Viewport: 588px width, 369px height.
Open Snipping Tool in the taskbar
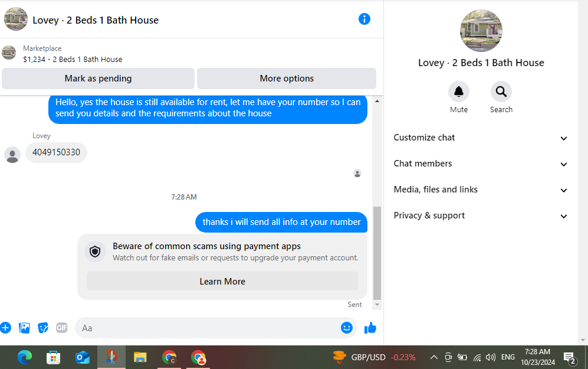(111, 357)
